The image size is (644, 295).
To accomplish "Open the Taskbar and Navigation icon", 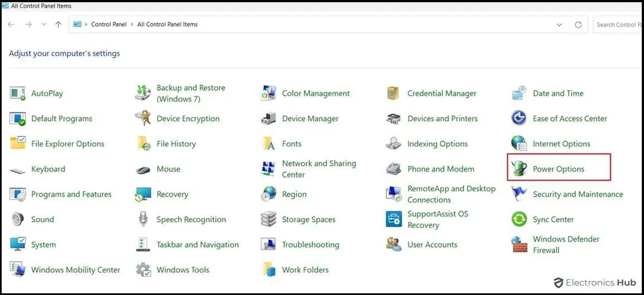I will [143, 244].
